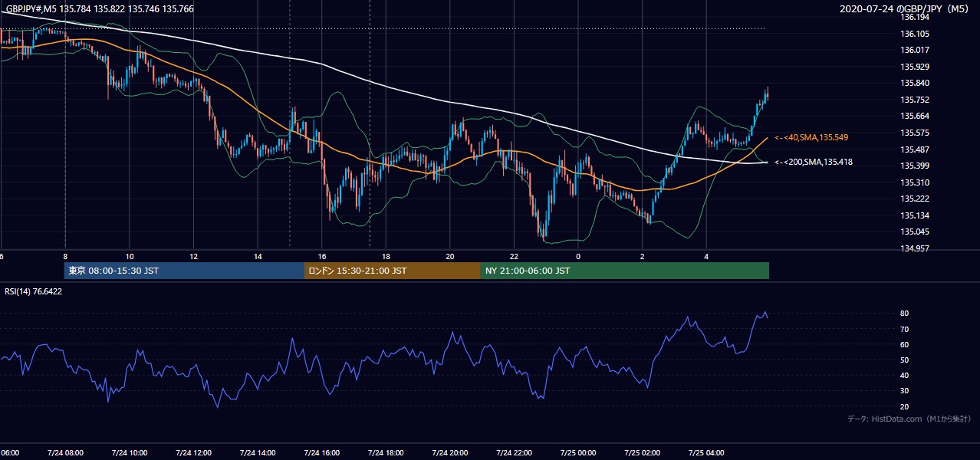Click the hour 18 tick under the price chart
Viewport: 980px width, 460px height.
[x=386, y=257]
